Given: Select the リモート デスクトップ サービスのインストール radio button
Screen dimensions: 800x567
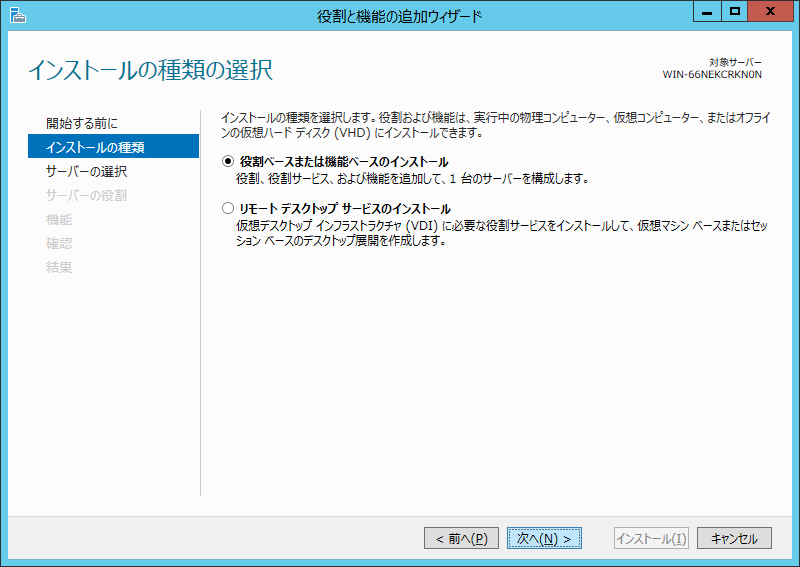Looking at the screenshot, I should [x=227, y=209].
